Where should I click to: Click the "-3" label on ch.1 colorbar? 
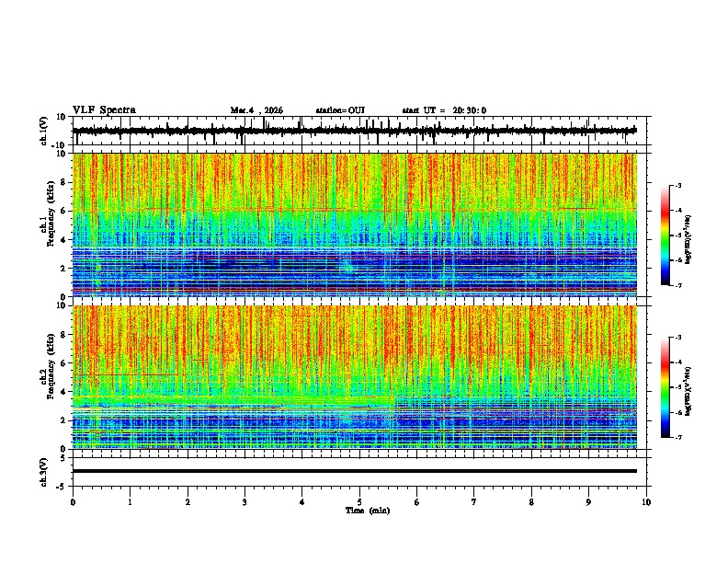click(677, 185)
